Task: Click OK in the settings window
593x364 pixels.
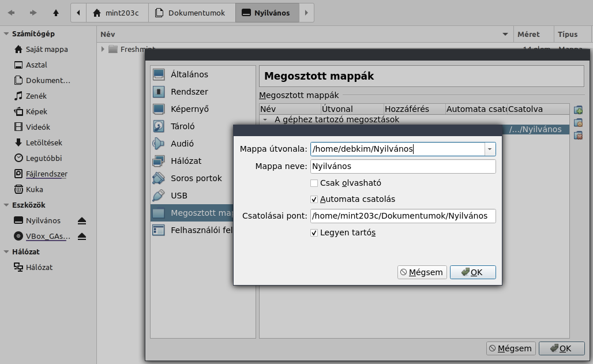Action: pyautogui.click(x=562, y=348)
